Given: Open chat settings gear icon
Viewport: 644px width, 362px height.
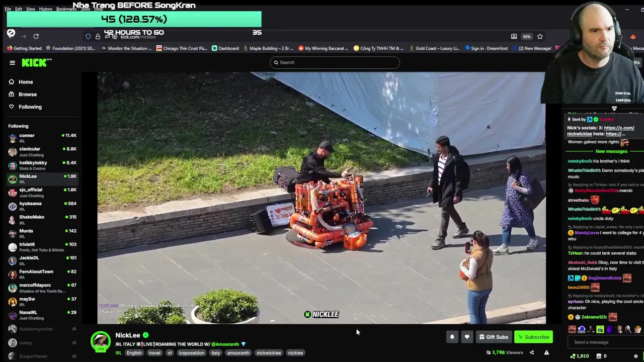Looking at the screenshot, I should pyautogui.click(x=635, y=356).
